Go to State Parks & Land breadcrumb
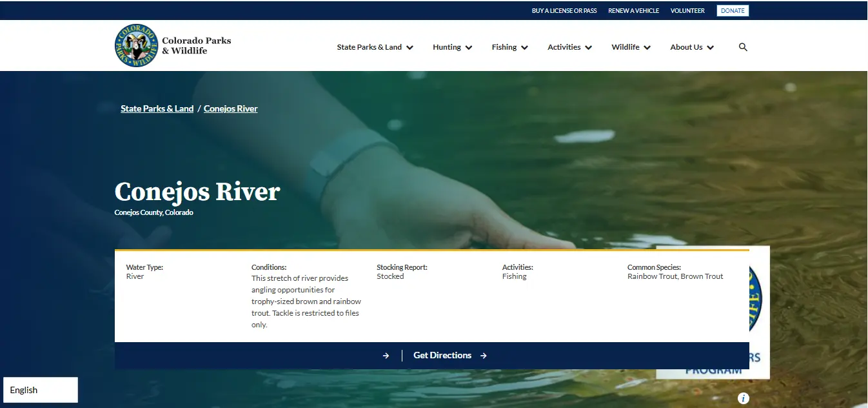The image size is (868, 408). pos(157,108)
